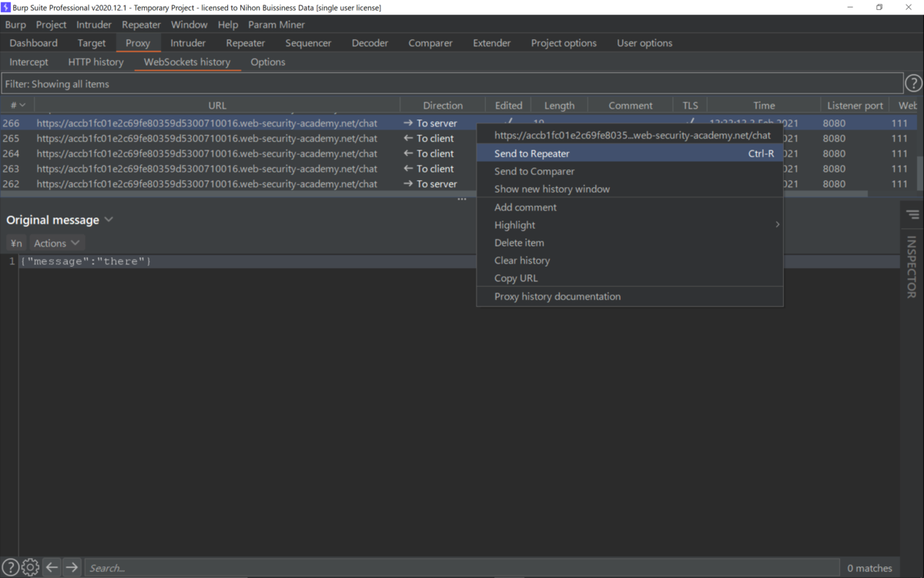
Task: Sort by Direction column header
Action: tap(443, 106)
